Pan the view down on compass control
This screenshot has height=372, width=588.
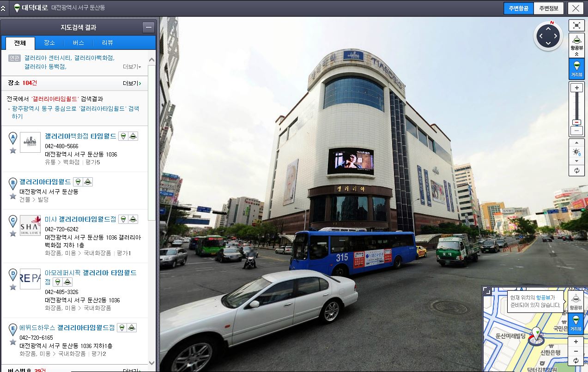point(548,43)
